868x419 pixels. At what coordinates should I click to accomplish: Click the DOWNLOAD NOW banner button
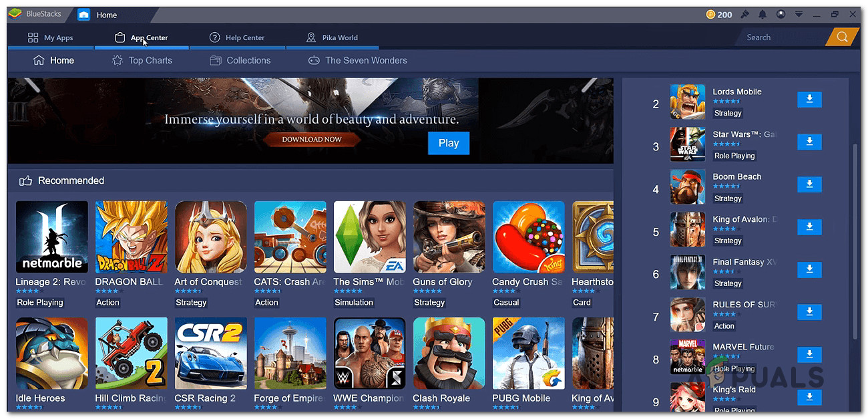[x=312, y=139]
